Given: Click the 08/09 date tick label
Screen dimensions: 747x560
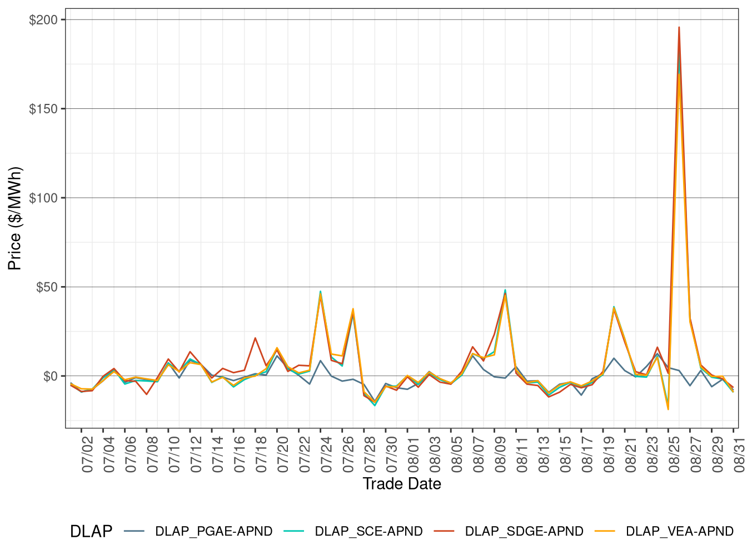Looking at the screenshot, I should [500, 454].
